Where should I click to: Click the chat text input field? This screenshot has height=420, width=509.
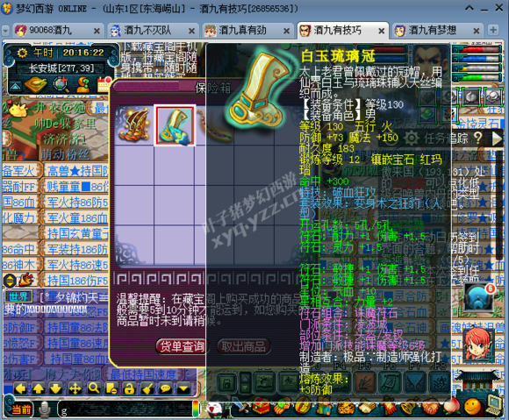coord(125,409)
